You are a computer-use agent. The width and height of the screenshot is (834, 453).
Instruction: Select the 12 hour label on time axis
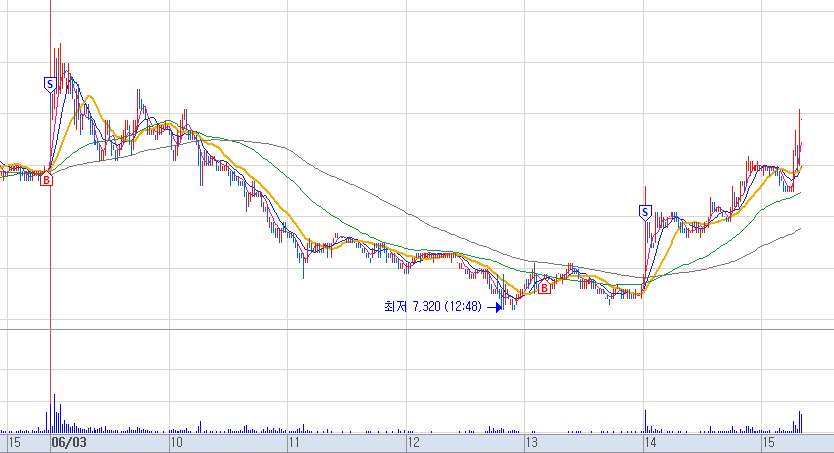pyautogui.click(x=413, y=442)
